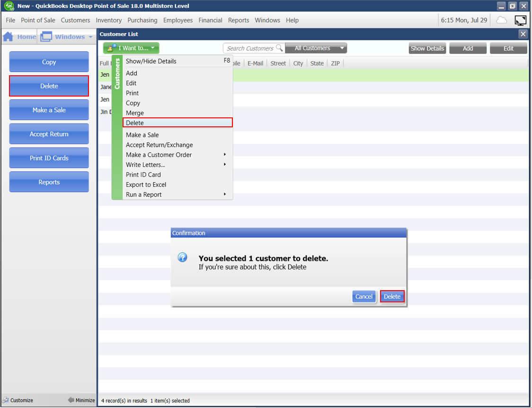Click the Reports sidebar button
The width and height of the screenshot is (532, 408).
click(x=49, y=182)
